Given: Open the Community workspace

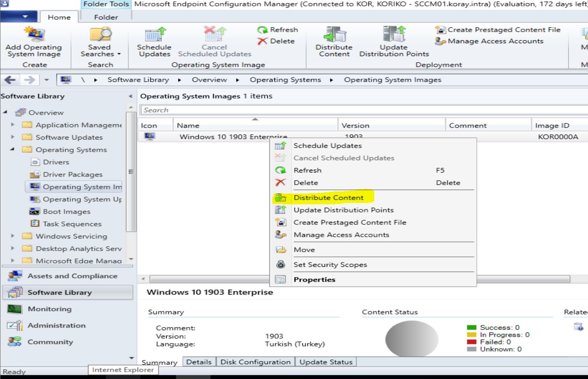Looking at the screenshot, I should (68, 342).
